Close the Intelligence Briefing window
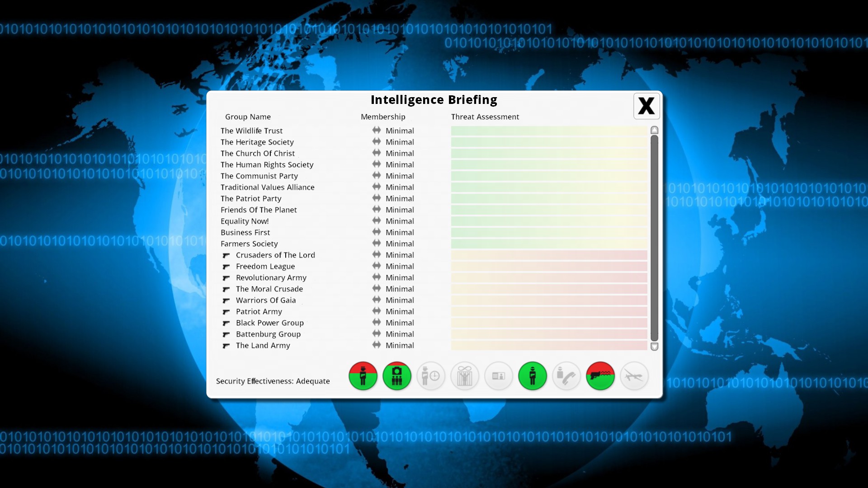 point(646,106)
